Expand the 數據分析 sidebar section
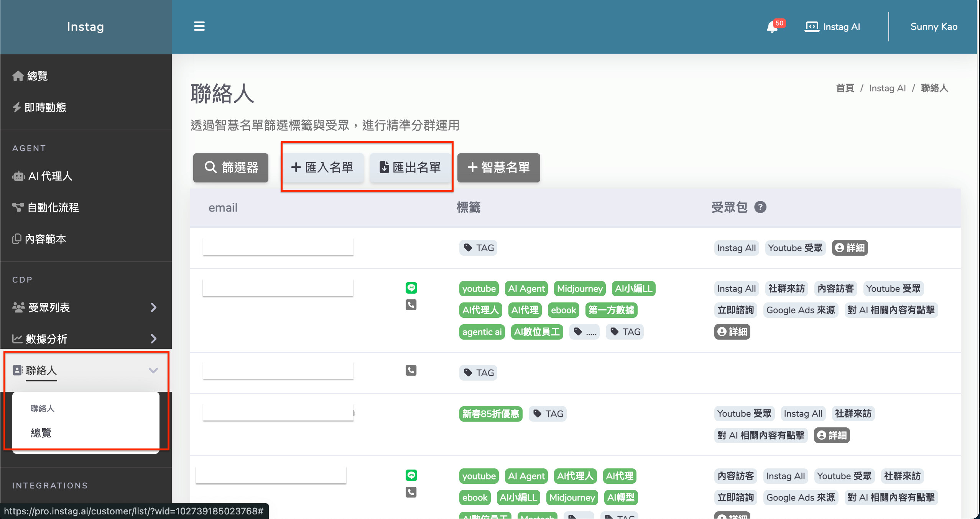 tap(153, 339)
